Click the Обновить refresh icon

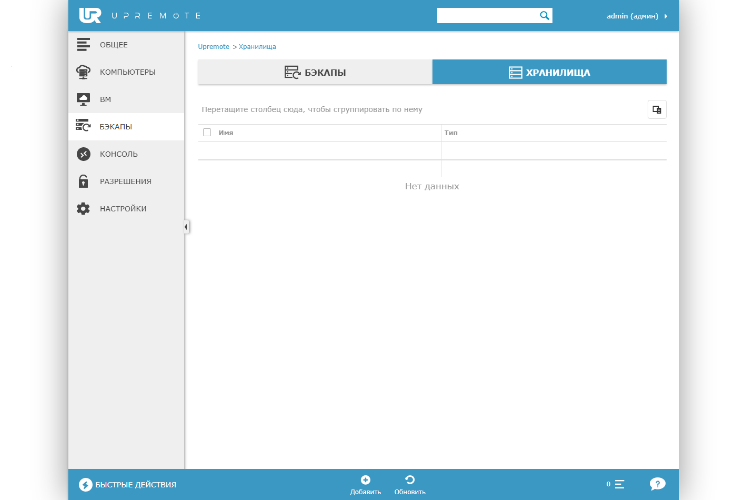coord(410,480)
